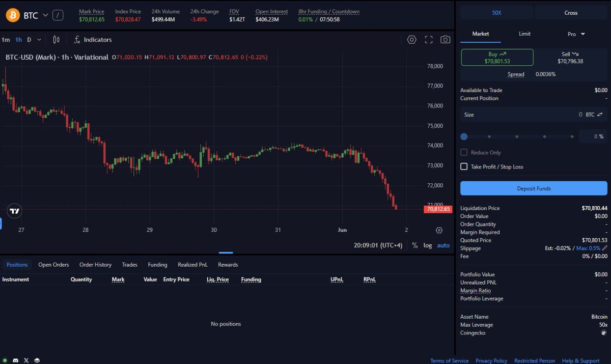Click the RPnL column header
Image resolution: width=611 pixels, height=364 pixels.
coord(370,279)
